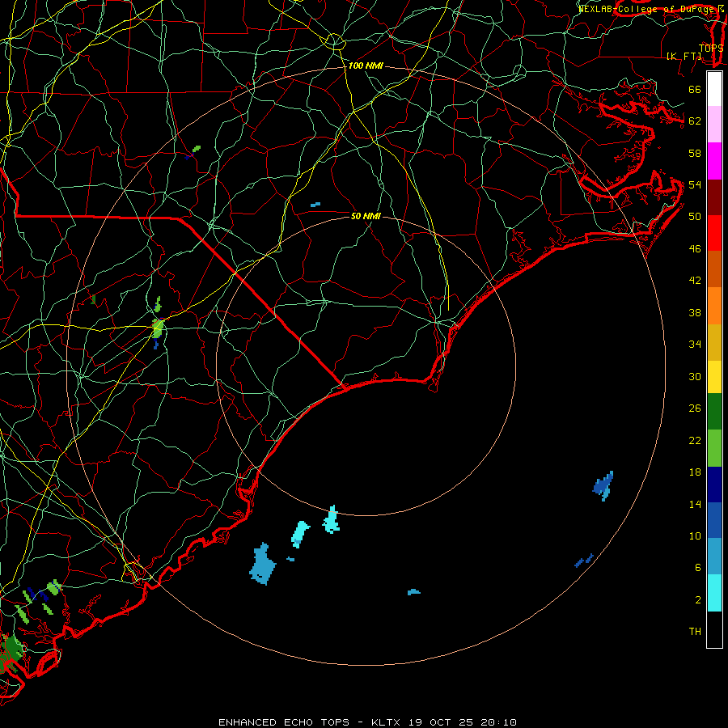Click the light green color scale swatch
The height and width of the screenshot is (728, 728).
[x=714, y=448]
